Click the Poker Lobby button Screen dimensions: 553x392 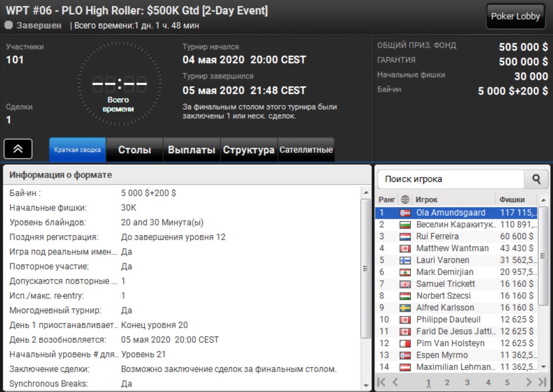515,17
